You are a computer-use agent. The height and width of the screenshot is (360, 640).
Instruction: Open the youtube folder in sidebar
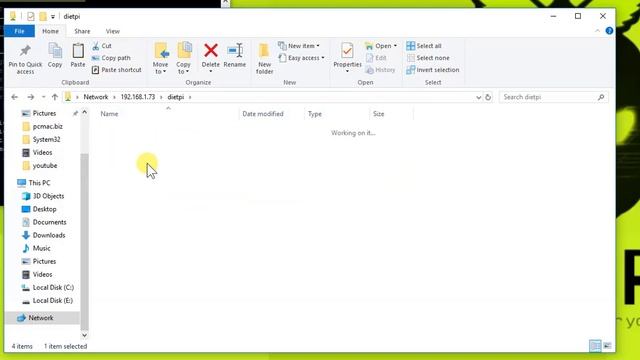click(x=44, y=166)
